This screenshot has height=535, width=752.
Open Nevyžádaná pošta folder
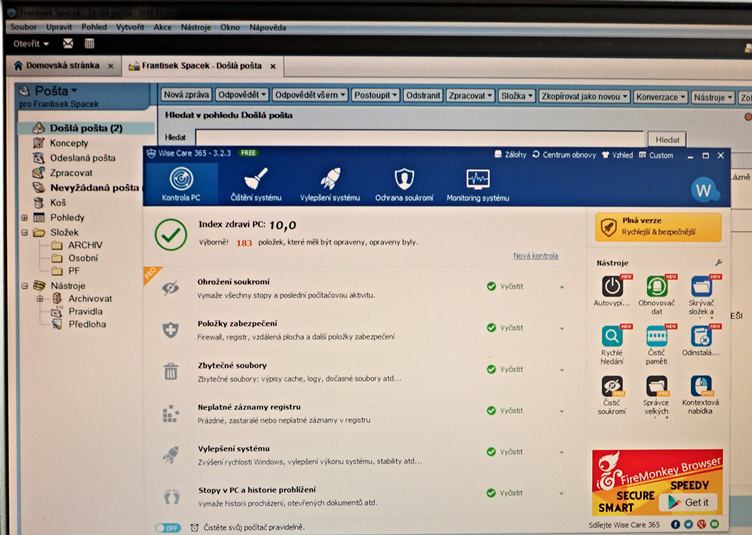pyautogui.click(x=94, y=187)
